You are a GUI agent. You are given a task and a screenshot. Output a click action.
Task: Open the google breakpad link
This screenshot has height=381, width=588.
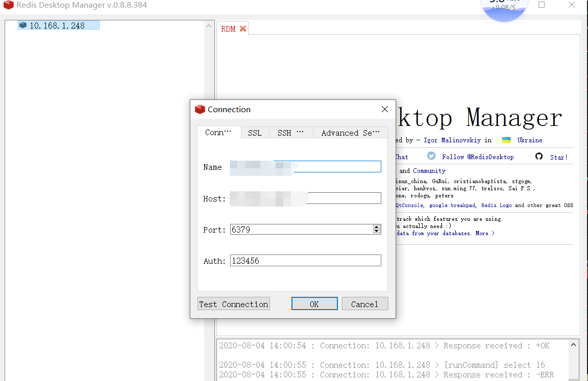[452, 206]
